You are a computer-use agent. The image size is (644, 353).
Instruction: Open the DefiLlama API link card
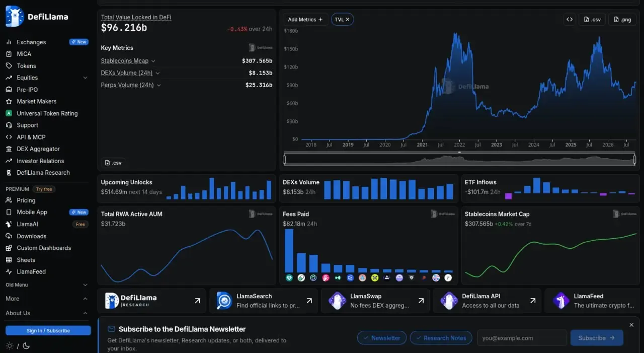pos(487,301)
